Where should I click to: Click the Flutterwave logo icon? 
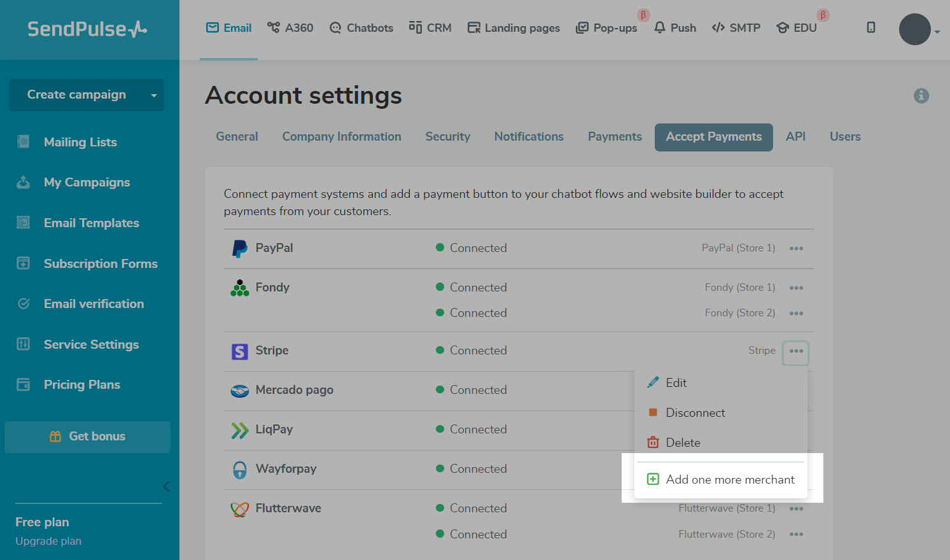coord(239,509)
